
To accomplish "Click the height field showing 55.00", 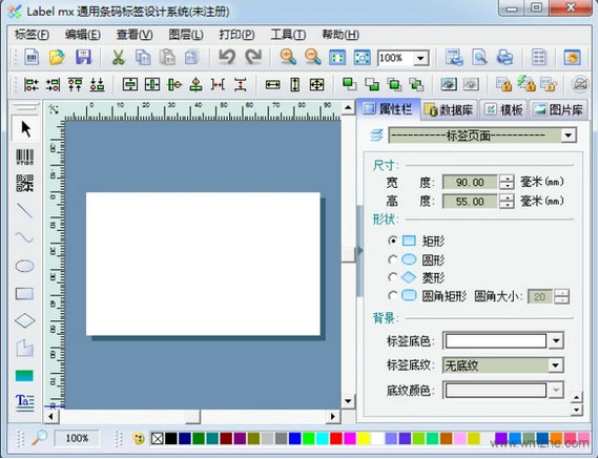I will (470, 201).
